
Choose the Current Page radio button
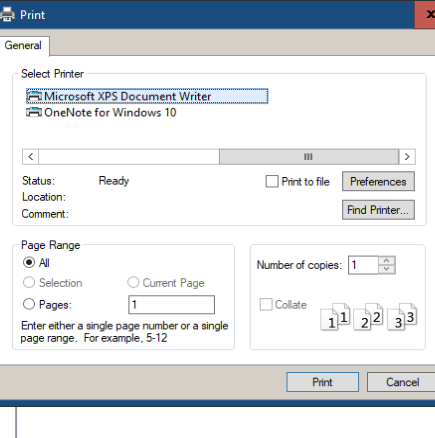point(133,283)
